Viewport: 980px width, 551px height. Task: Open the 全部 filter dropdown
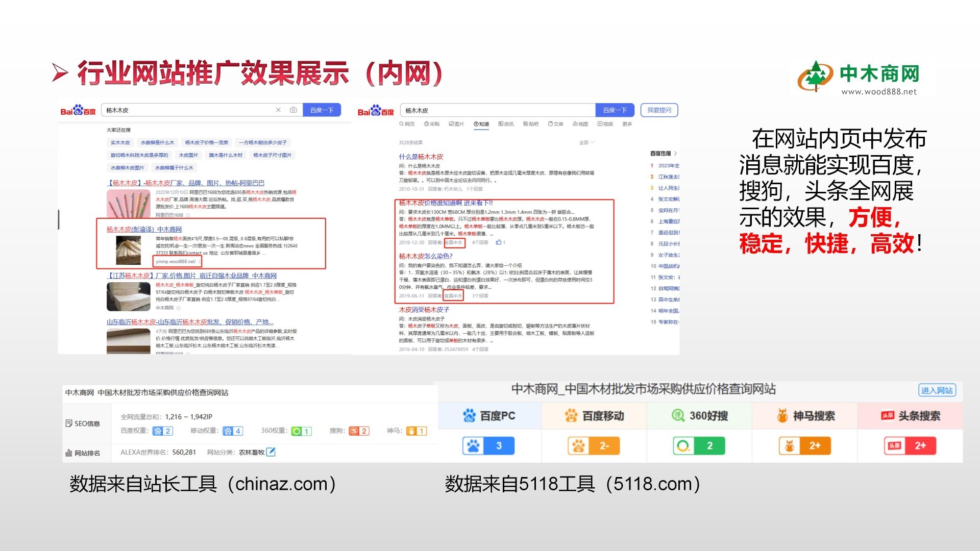pyautogui.click(x=587, y=143)
